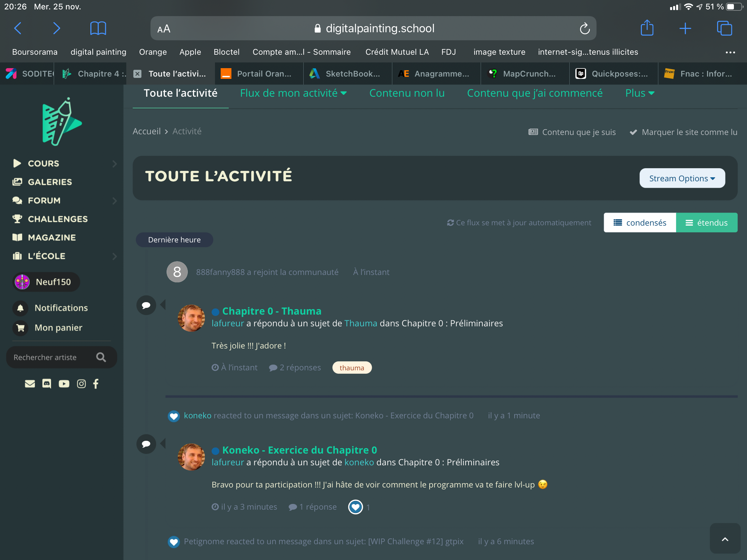Switch feed view to étendus
The image size is (747, 560).
(706, 223)
